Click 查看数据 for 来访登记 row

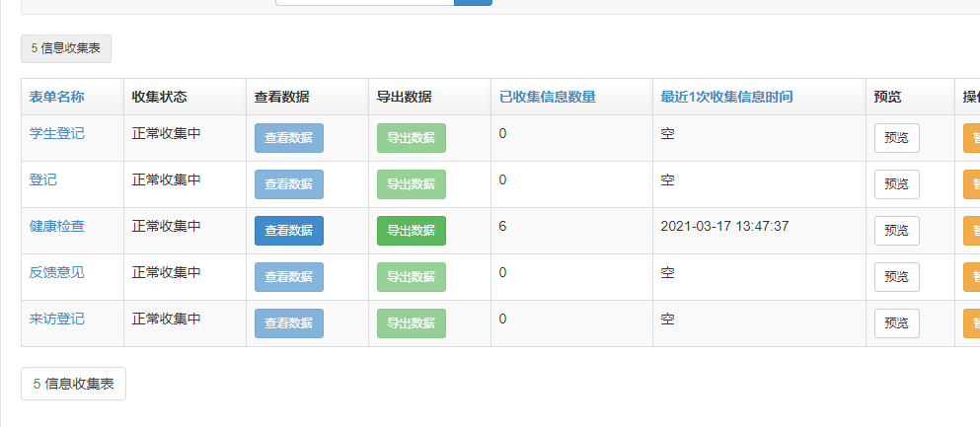289,322
